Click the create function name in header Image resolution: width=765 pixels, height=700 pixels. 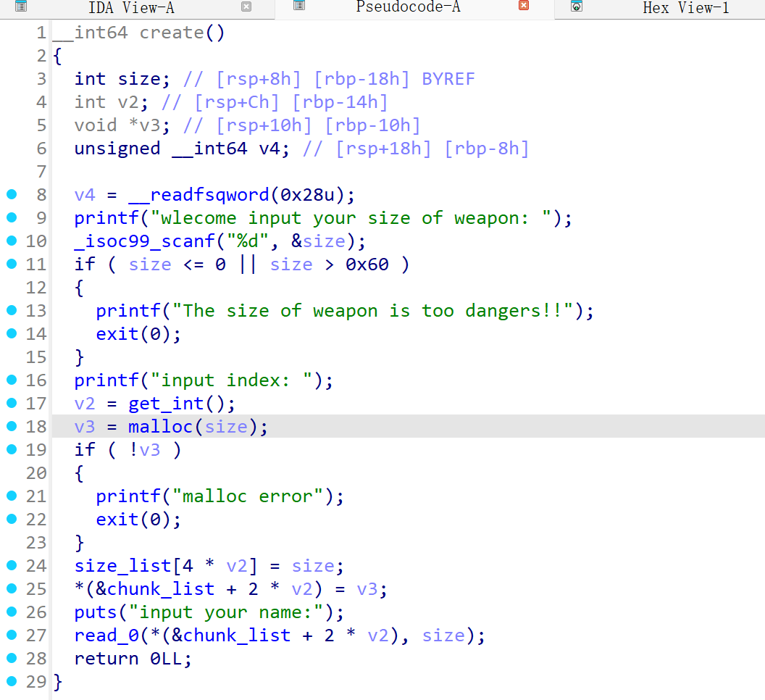coord(172,33)
